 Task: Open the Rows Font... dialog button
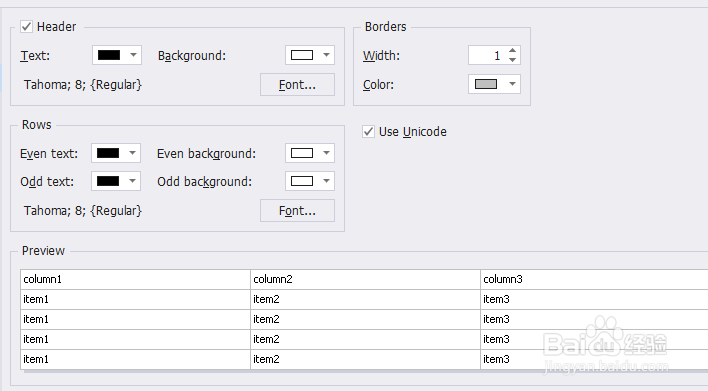point(297,210)
